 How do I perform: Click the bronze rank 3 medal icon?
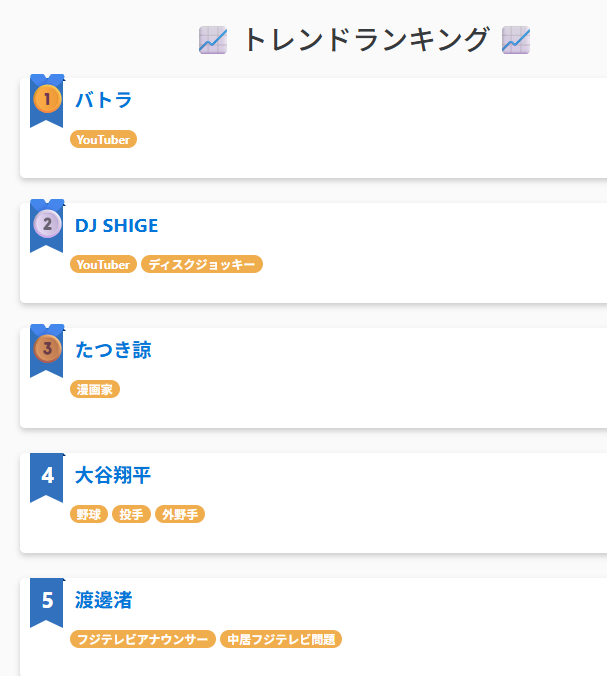coord(47,348)
